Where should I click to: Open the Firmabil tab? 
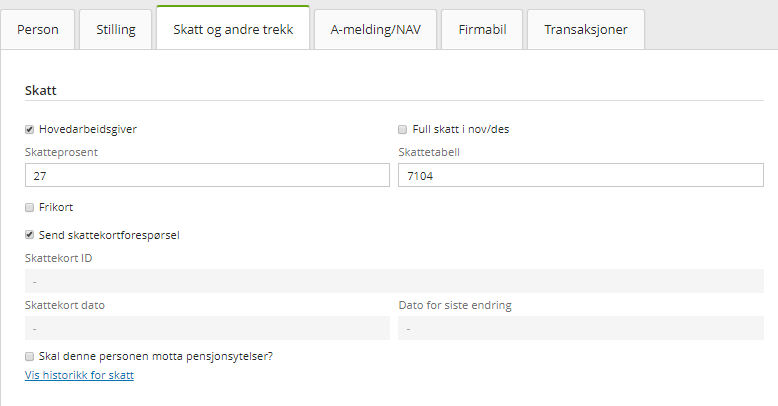click(x=482, y=29)
